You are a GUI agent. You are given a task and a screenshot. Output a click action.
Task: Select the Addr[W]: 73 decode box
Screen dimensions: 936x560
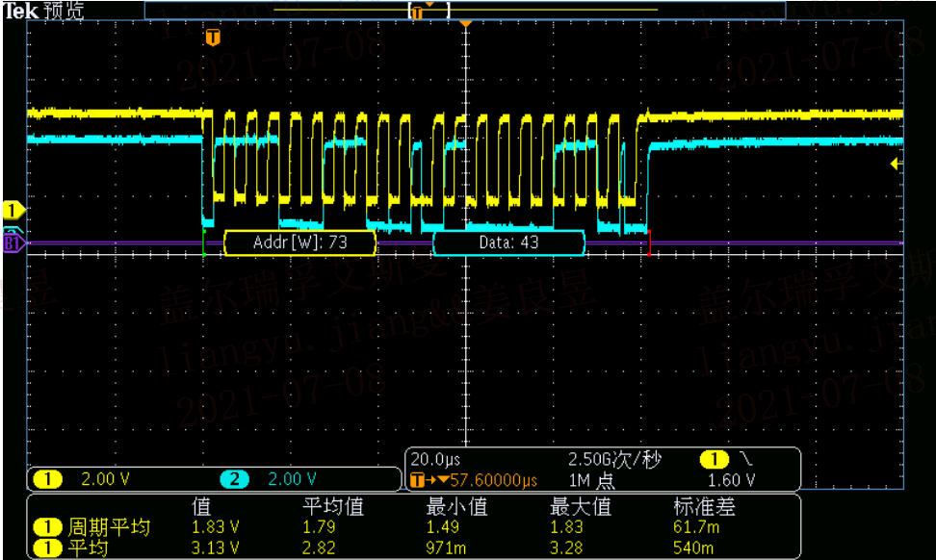(300, 242)
